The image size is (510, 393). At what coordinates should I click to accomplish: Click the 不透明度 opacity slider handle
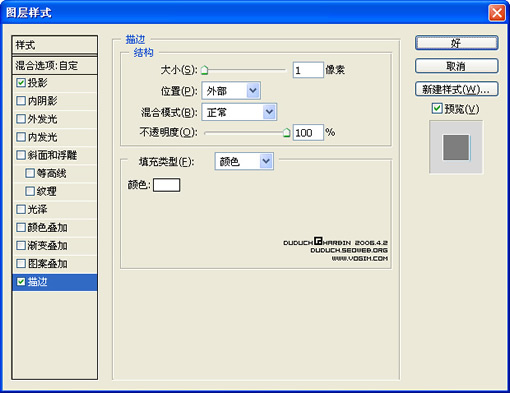point(286,133)
